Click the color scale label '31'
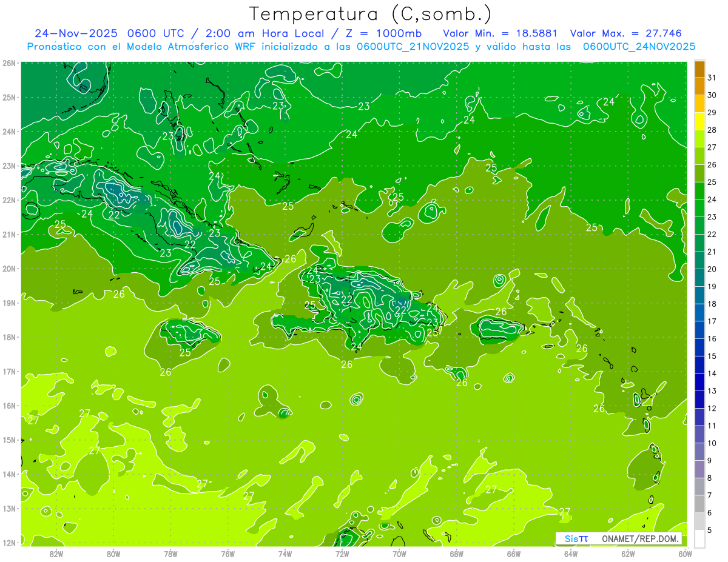 pyautogui.click(x=712, y=78)
